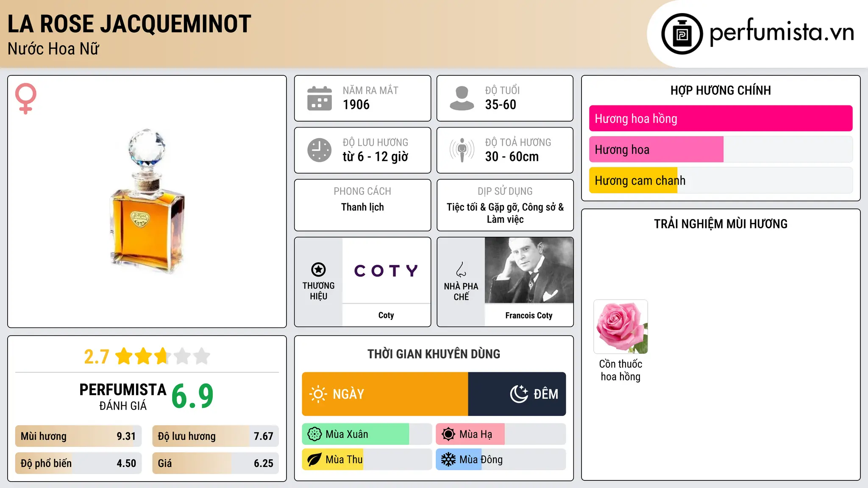Click the perfumista.vn site name
Screen dimensions: 868x488
(x=782, y=33)
